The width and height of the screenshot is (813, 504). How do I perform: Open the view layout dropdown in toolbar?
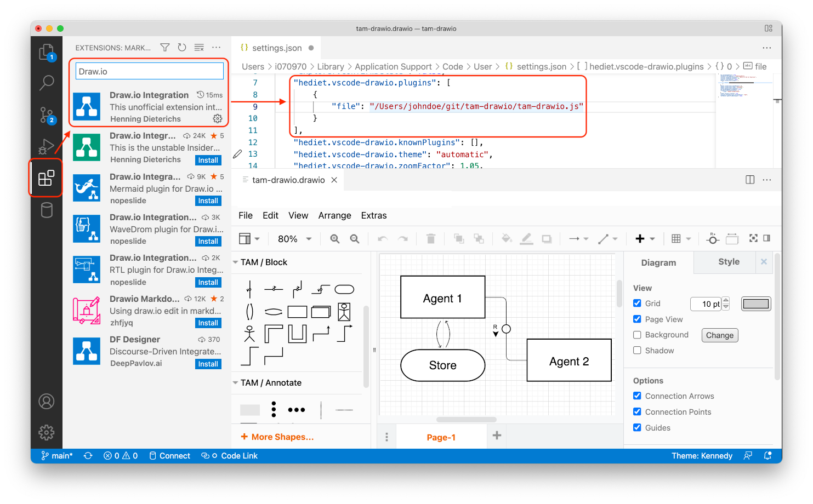tap(249, 239)
